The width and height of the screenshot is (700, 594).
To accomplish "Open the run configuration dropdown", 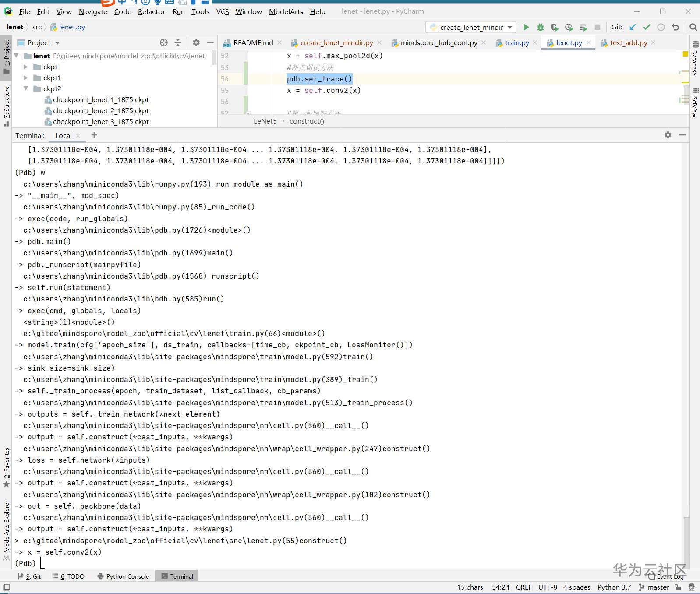I will pos(471,27).
